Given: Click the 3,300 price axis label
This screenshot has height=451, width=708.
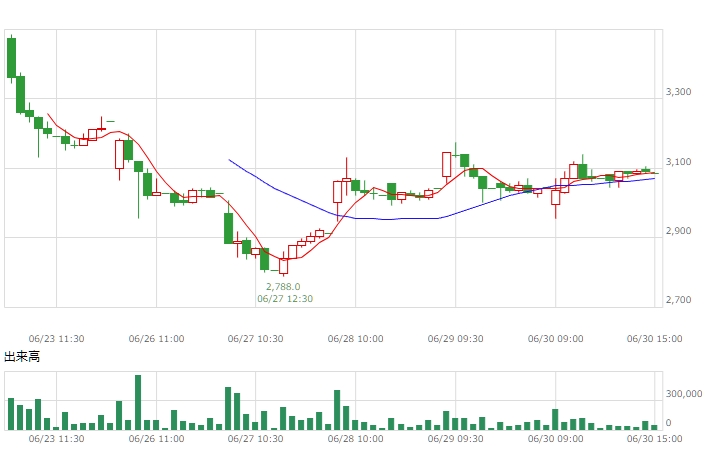Looking at the screenshot, I should point(679,92).
